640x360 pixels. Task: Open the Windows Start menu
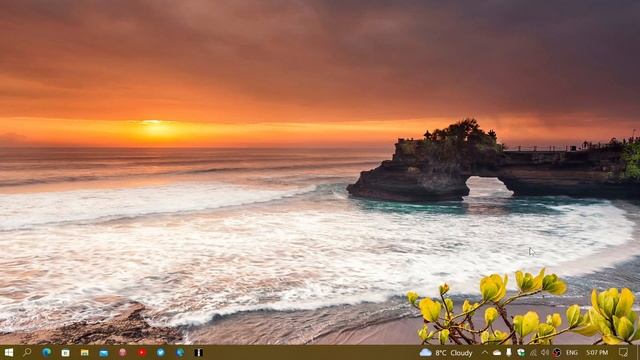click(9, 352)
